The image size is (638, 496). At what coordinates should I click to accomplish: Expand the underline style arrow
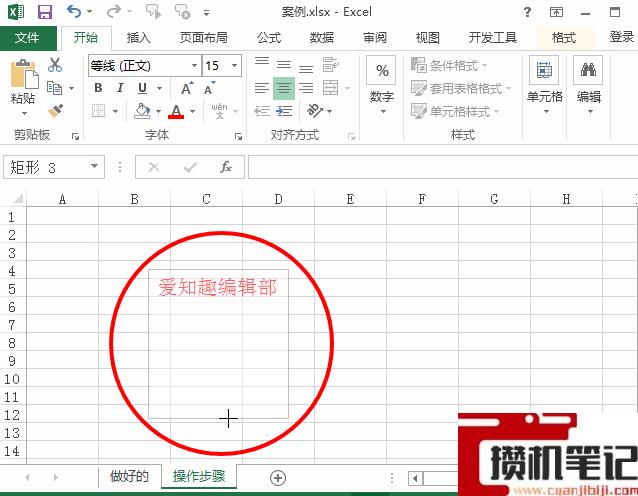point(160,88)
